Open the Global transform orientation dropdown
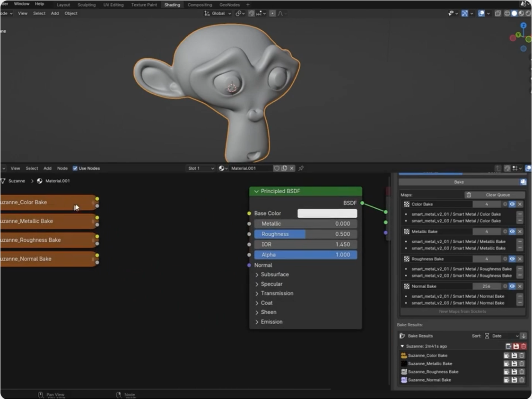The image size is (532, 399). click(218, 13)
